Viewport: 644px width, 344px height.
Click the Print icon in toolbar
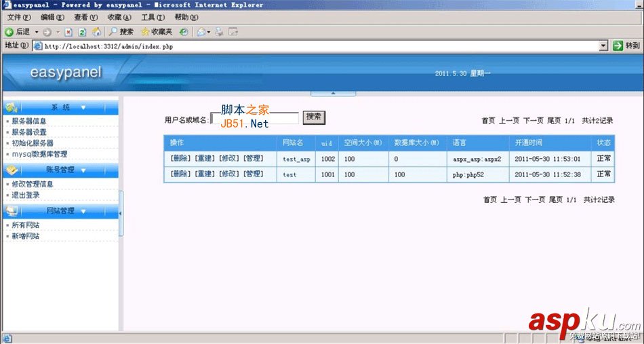(220, 32)
